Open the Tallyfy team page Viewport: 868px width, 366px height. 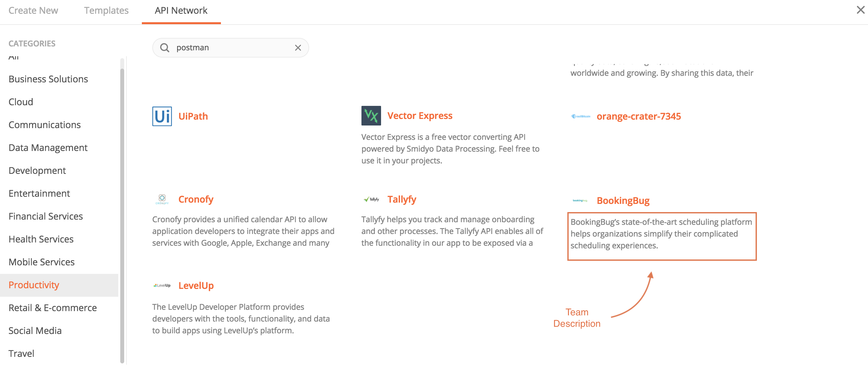point(402,199)
